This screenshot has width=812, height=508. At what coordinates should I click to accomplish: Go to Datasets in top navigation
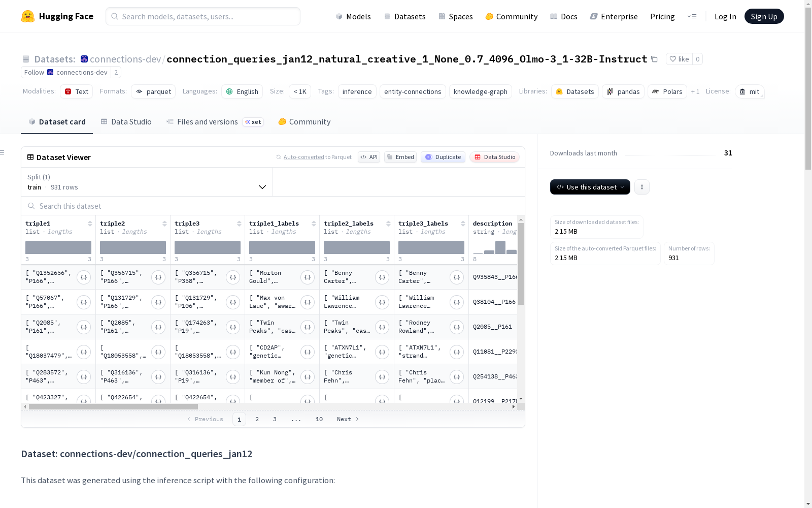(405, 16)
